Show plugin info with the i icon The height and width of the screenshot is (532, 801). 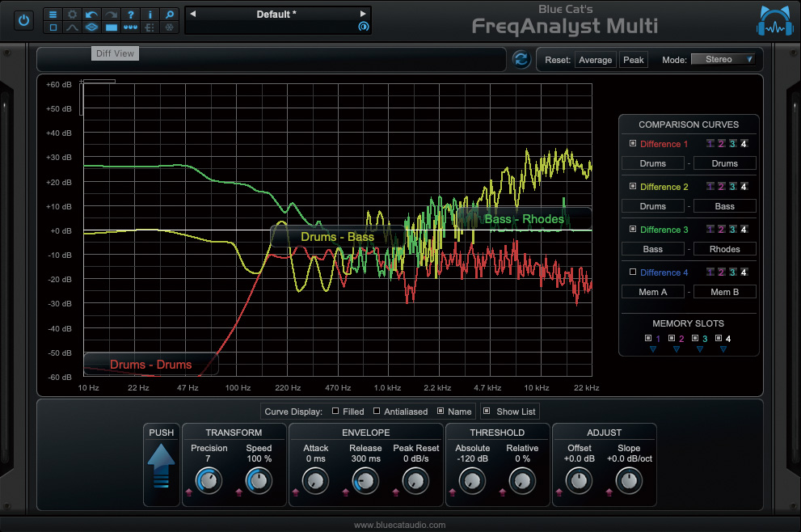150,15
